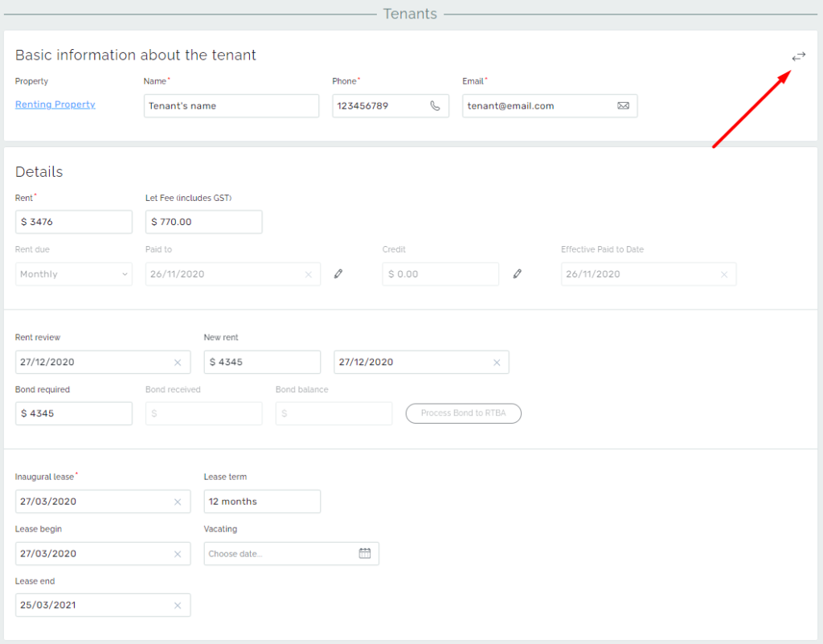The height and width of the screenshot is (644, 823).
Task: Click the swap arrows icon at top right
Action: [x=798, y=56]
